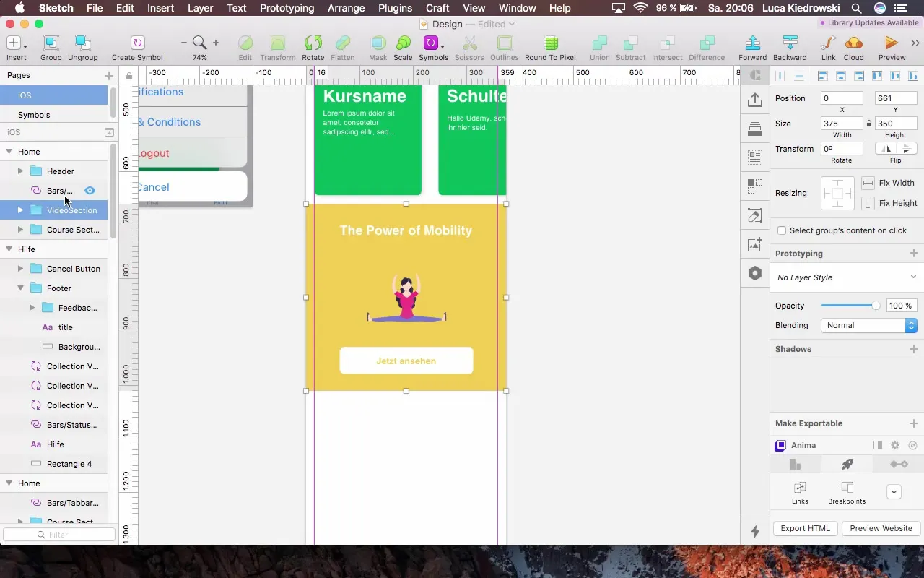This screenshot has height=578, width=924.
Task: Click the Preview Website button
Action: click(x=881, y=528)
